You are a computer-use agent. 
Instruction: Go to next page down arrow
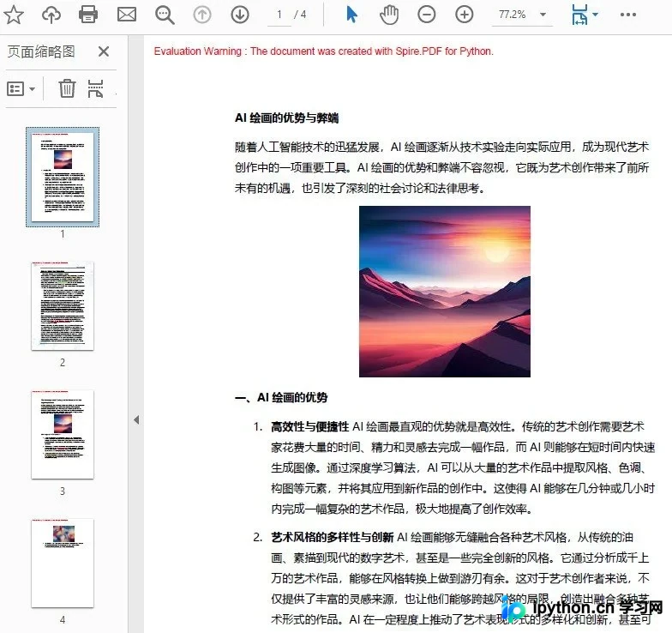click(x=240, y=15)
